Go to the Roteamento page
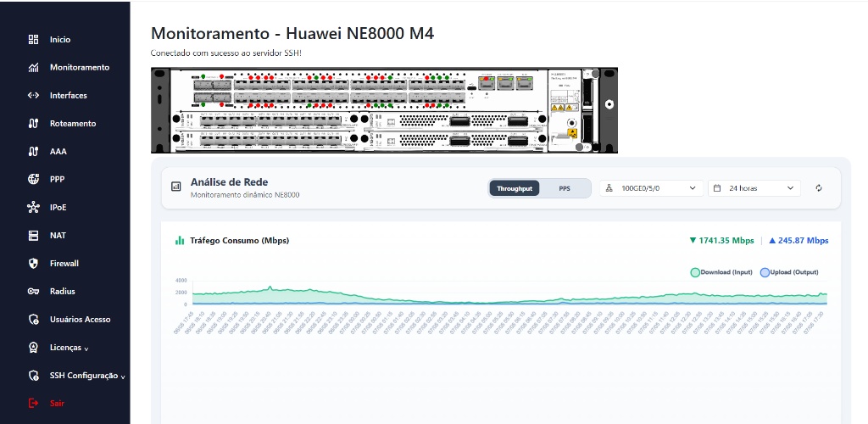868x424 pixels. click(x=73, y=124)
